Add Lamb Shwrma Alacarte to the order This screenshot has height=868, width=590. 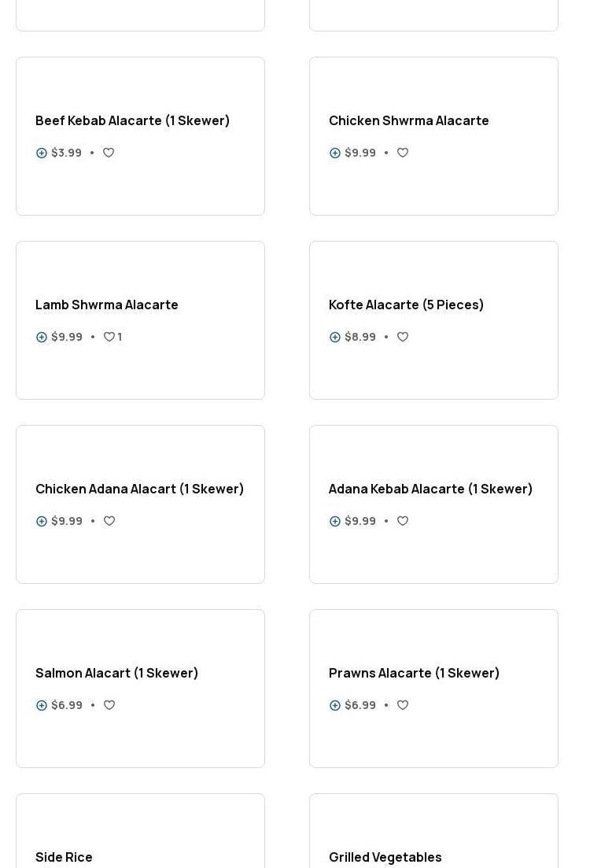[42, 337]
